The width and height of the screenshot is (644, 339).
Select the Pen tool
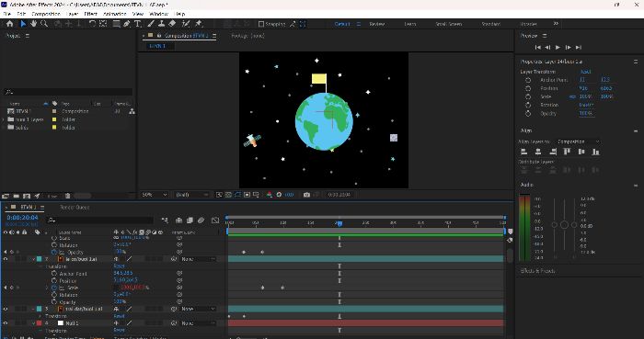point(127,24)
